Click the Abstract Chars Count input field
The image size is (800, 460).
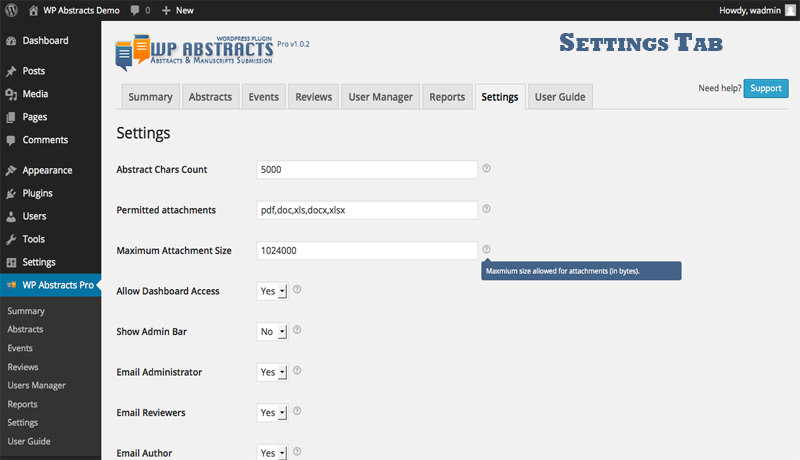tap(367, 169)
